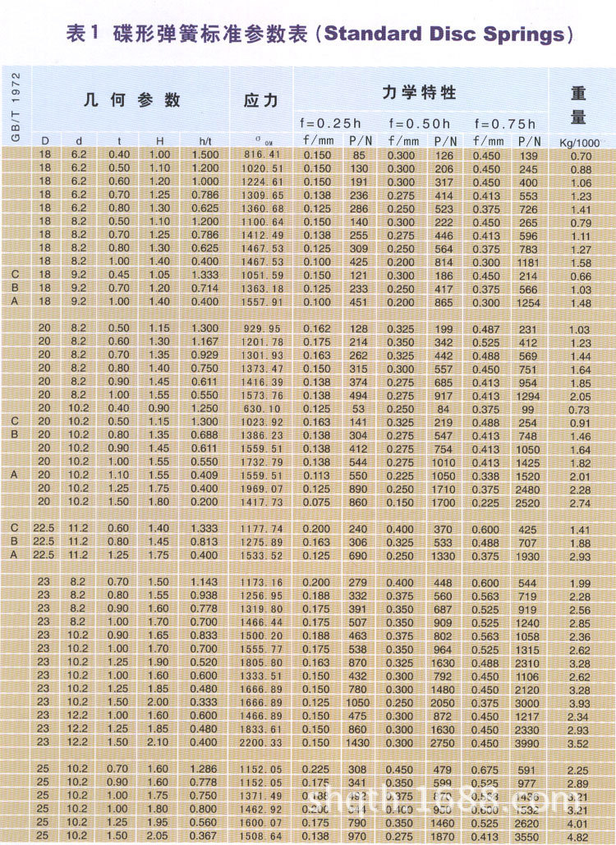Viewport: 616px width, 845px height.
Task: Click the stress value '1732. 79'
Action: tap(261, 462)
